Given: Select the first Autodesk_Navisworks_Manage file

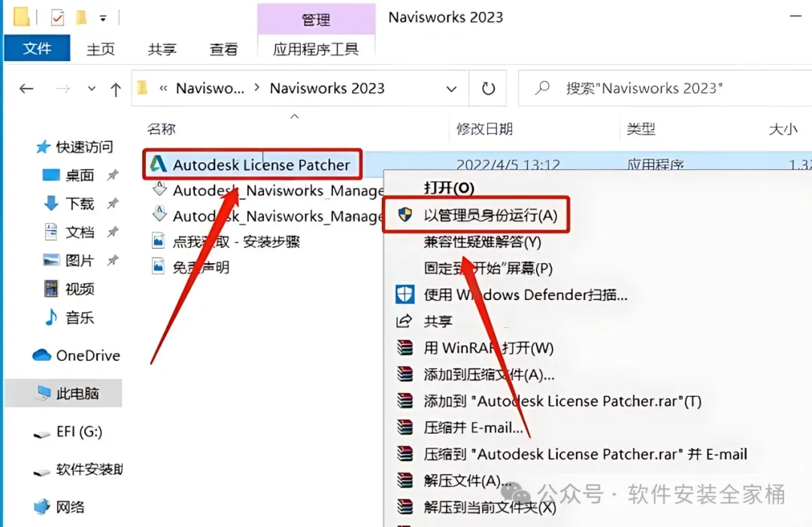Looking at the screenshot, I should pyautogui.click(x=278, y=190).
